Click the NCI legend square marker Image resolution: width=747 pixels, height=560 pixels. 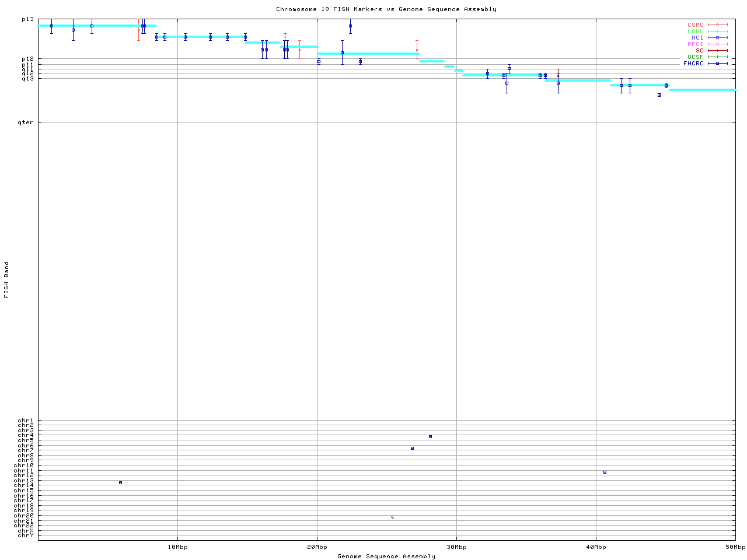(717, 38)
